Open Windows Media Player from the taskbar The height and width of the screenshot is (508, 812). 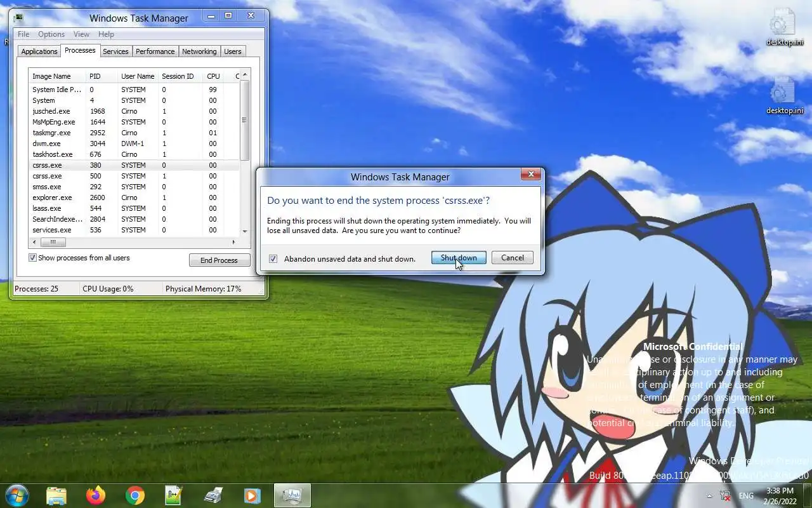pos(252,495)
